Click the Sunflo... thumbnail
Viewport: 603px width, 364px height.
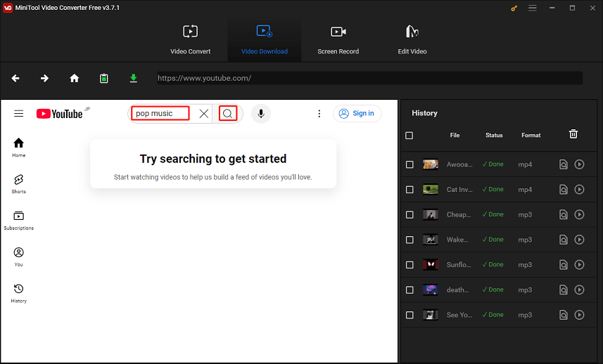pyautogui.click(x=431, y=264)
